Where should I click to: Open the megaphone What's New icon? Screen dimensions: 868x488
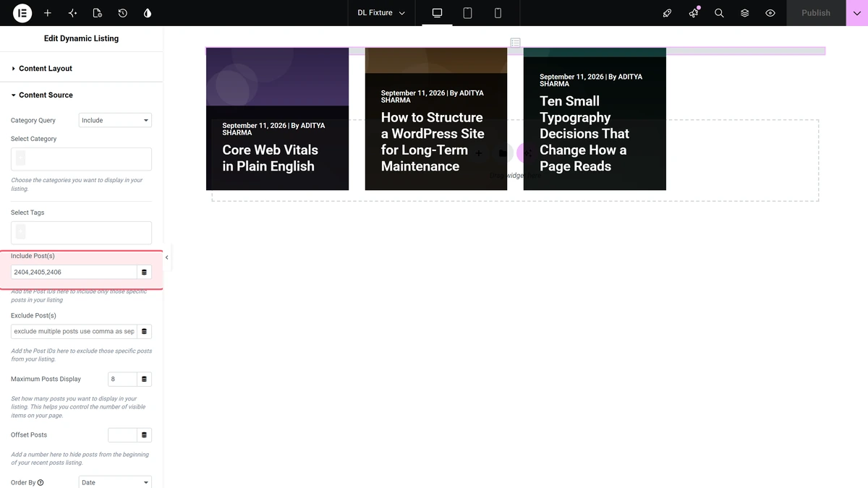(694, 13)
